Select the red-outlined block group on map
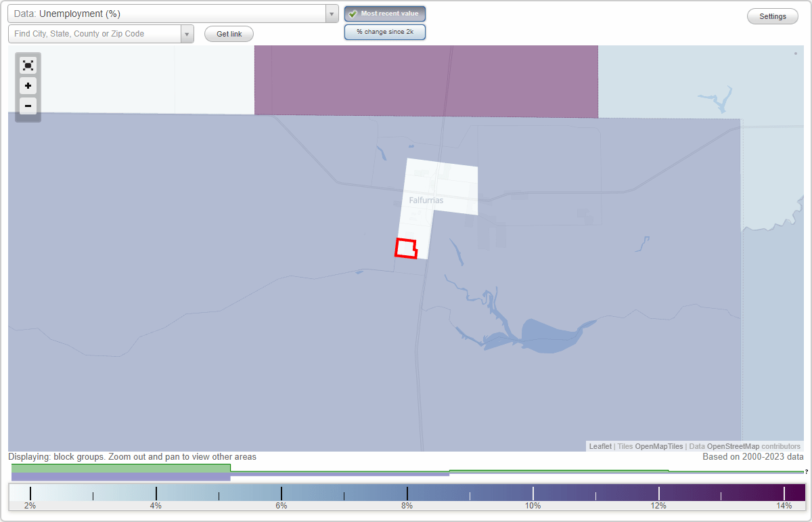Image resolution: width=812 pixels, height=522 pixels. [x=406, y=248]
